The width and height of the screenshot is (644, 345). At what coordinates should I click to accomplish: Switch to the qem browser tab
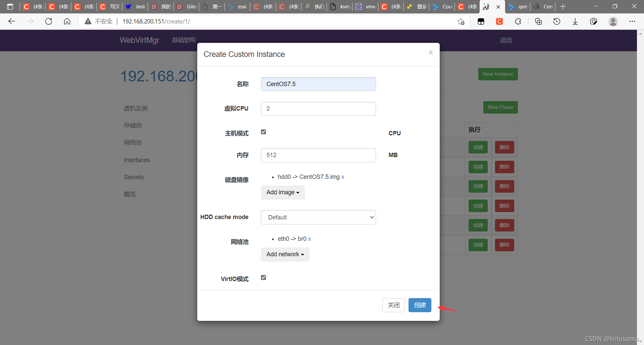tap(518, 7)
